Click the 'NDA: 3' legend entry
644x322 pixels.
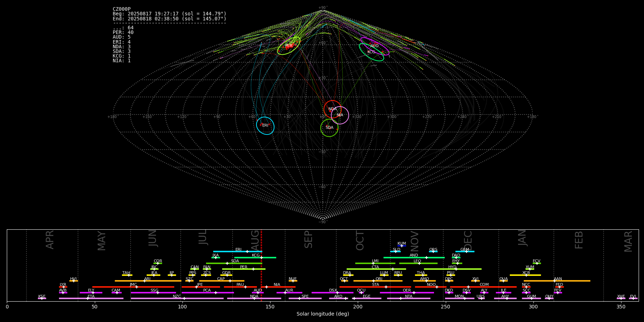pyautogui.click(x=122, y=47)
